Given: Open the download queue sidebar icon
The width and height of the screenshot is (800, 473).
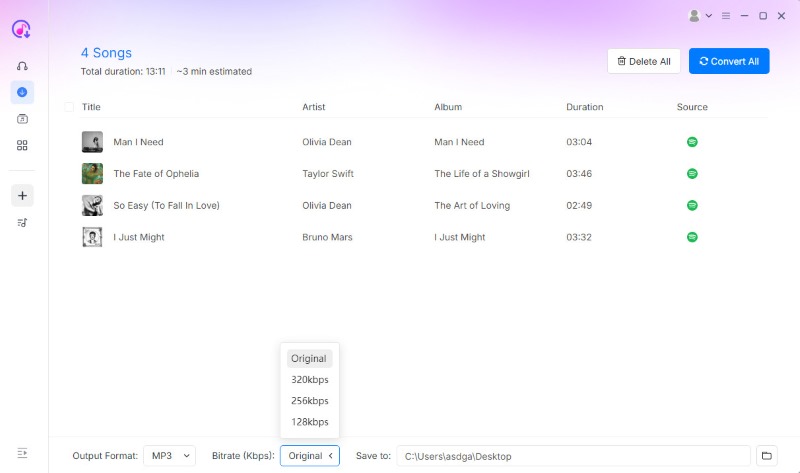Looking at the screenshot, I should (22, 92).
